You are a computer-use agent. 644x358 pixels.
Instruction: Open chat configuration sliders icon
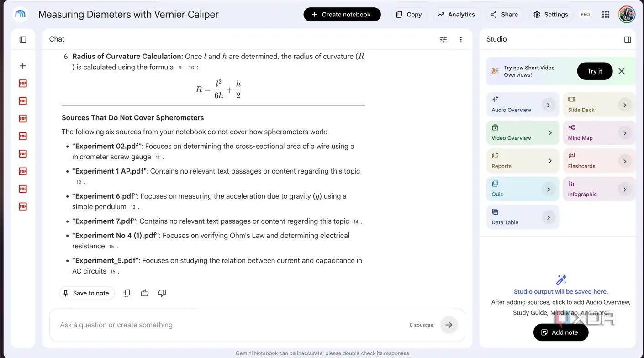coord(443,40)
